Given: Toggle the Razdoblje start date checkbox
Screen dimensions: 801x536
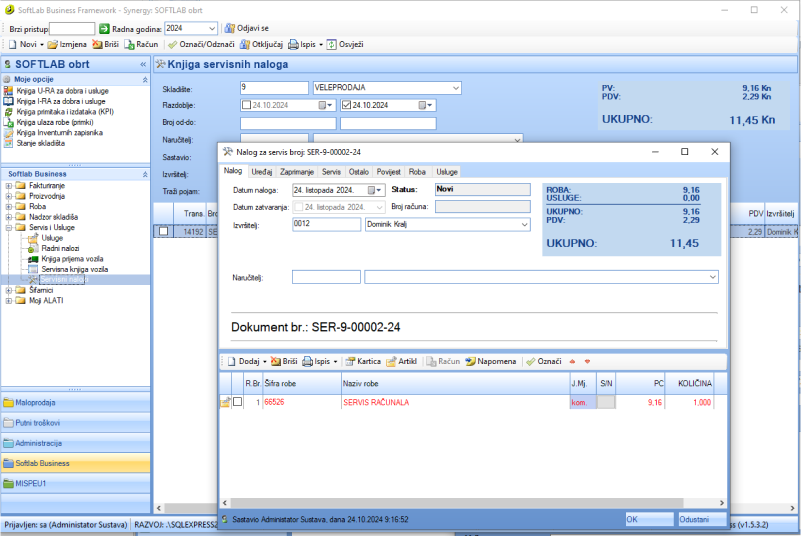Looking at the screenshot, I should coord(247,105).
